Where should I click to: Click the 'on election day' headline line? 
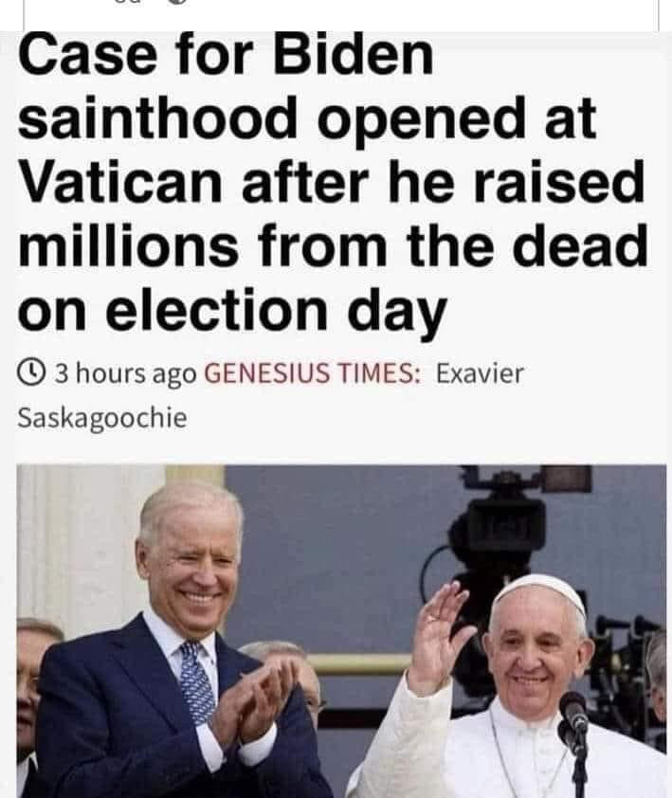click(x=232, y=312)
